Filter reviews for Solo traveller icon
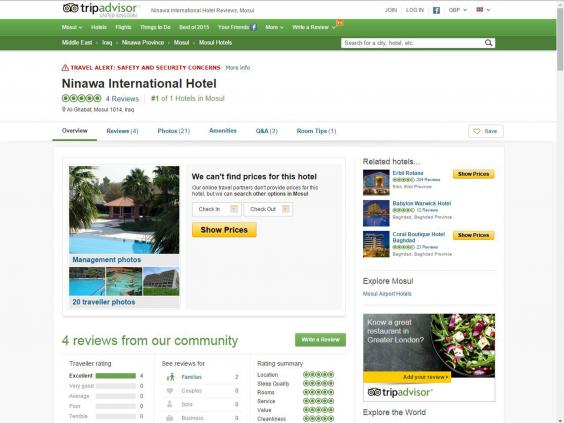 170,404
